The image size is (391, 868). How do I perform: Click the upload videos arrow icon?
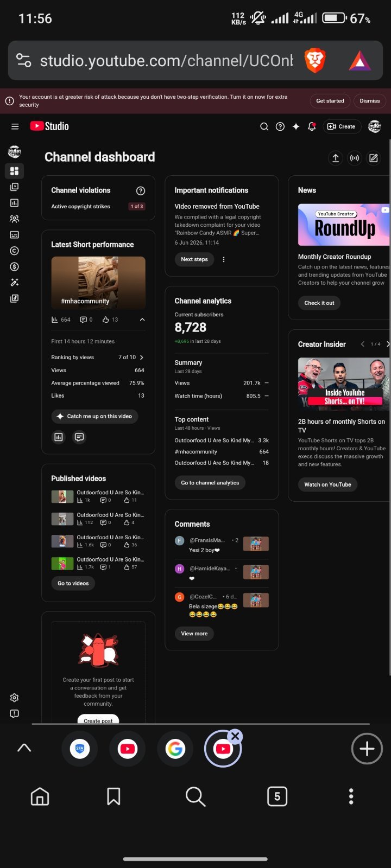pos(336,158)
